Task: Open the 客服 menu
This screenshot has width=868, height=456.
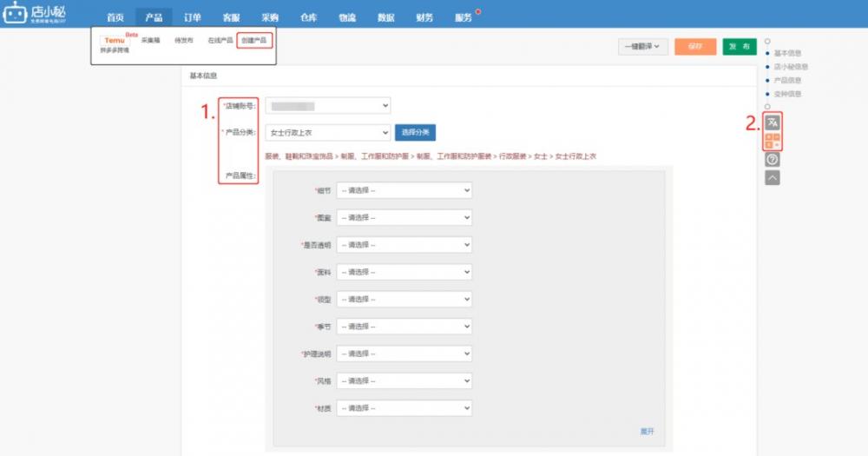Action: 232,17
